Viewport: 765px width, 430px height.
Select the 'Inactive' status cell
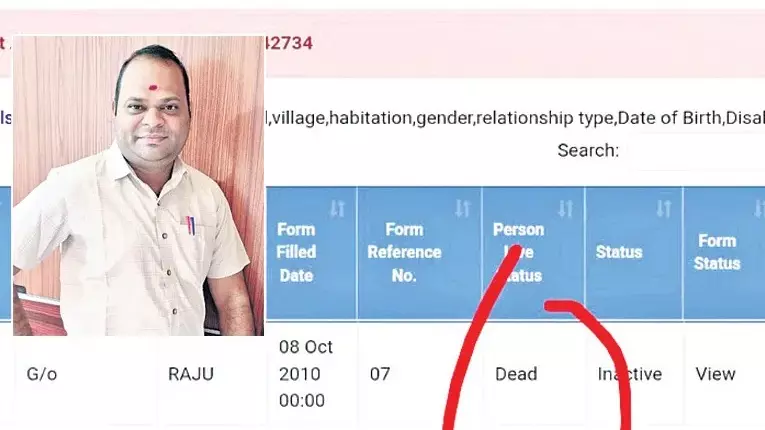[629, 374]
